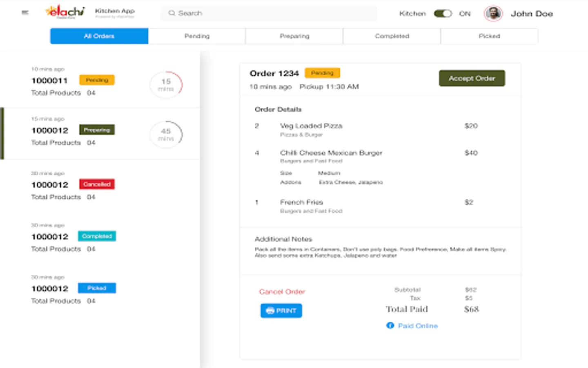
Task: Open John Doe profile avatar
Action: (x=493, y=13)
